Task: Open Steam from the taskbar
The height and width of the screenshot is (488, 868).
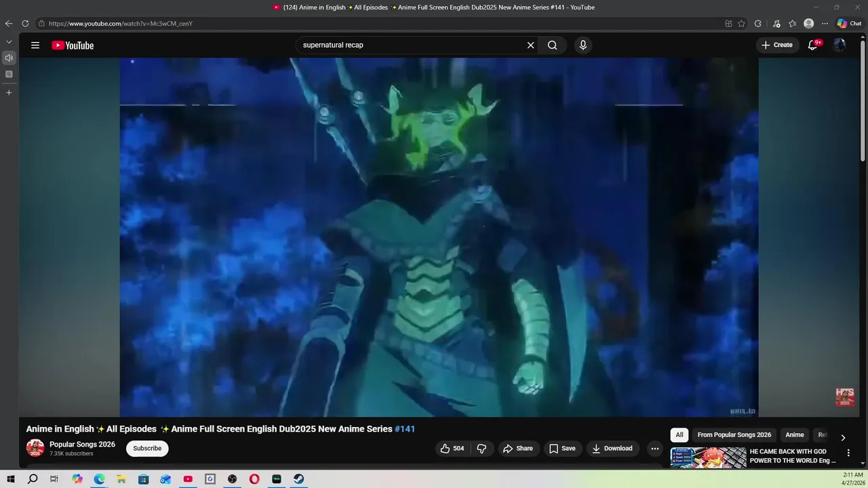Action: tap(298, 479)
